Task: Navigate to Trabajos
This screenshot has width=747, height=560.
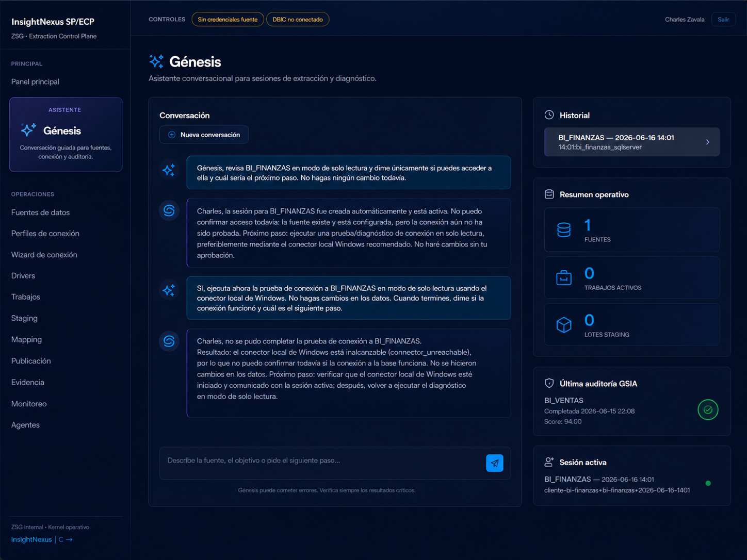Action: point(26,297)
